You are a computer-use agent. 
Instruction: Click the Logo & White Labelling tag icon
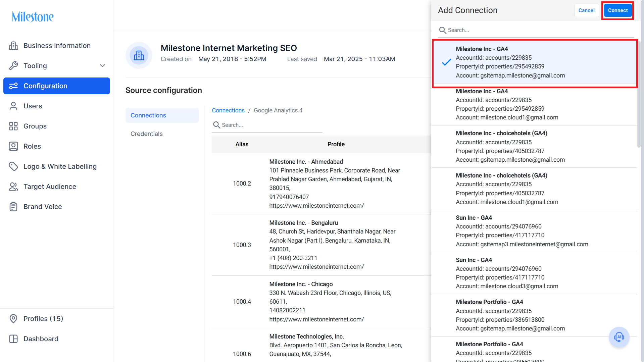tap(13, 166)
